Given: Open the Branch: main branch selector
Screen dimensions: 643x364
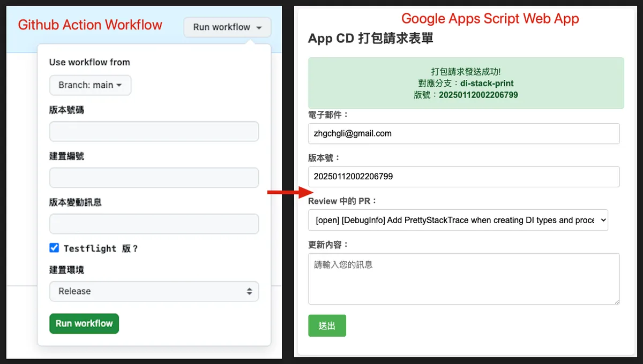Looking at the screenshot, I should 90,85.
